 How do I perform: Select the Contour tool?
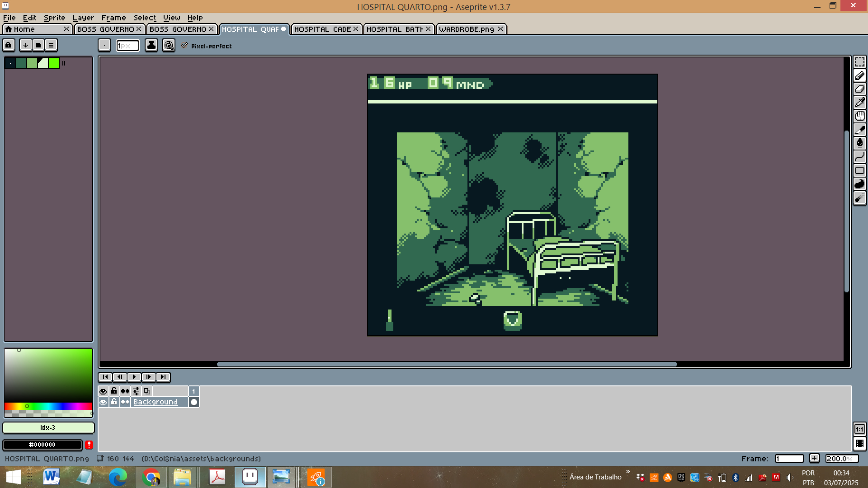tap(859, 184)
